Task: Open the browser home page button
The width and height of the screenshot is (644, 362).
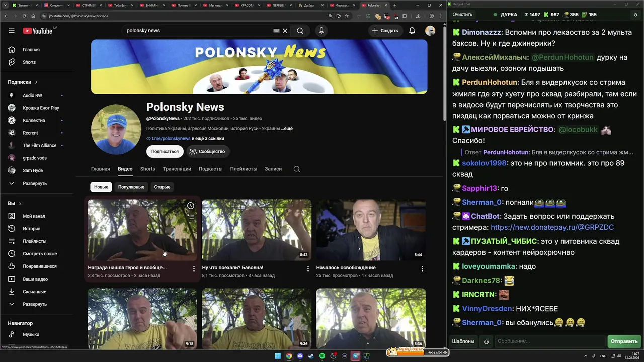Action: 33,16
